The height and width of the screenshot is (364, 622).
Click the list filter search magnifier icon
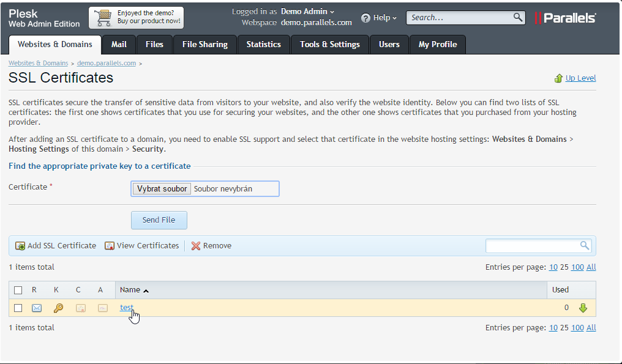pos(585,245)
